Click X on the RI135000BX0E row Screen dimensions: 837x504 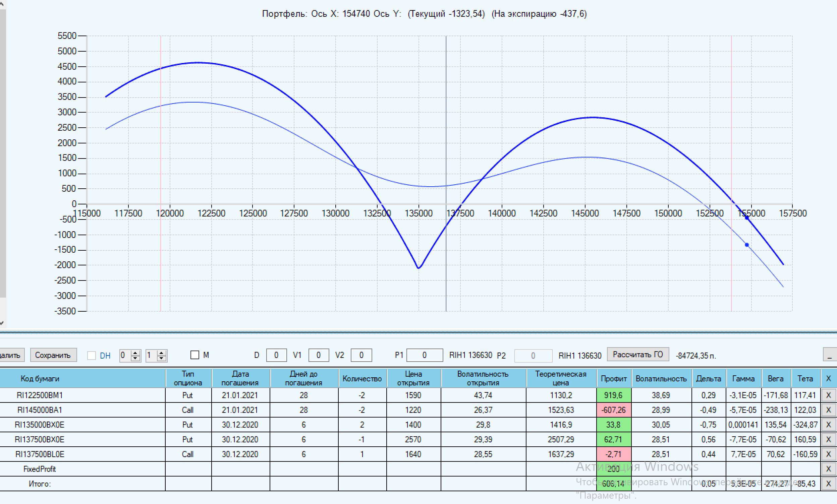pyautogui.click(x=828, y=425)
